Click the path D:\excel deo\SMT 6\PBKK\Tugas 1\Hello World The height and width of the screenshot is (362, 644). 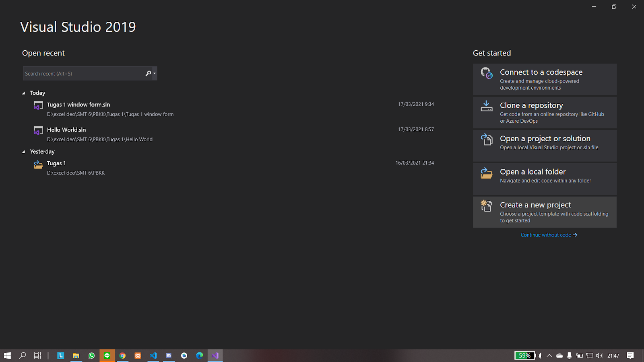point(100,140)
